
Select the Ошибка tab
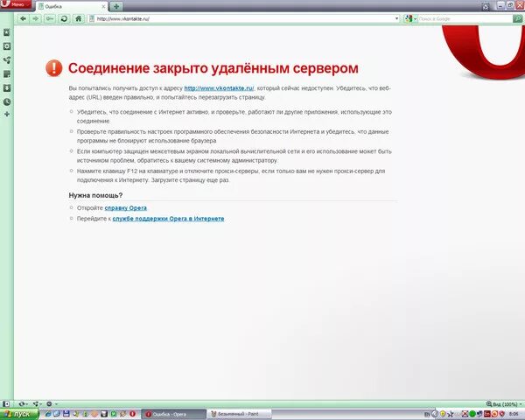click(x=71, y=6)
